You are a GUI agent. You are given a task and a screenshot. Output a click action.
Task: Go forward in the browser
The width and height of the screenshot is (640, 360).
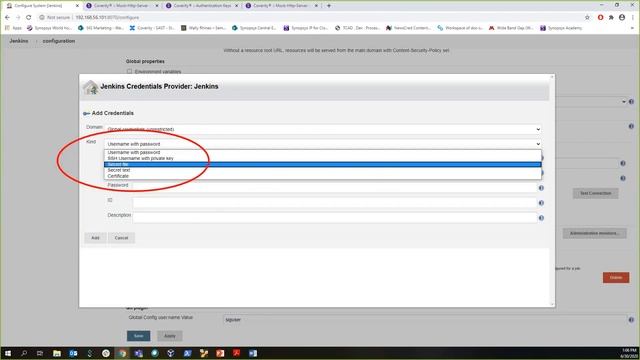18,18
